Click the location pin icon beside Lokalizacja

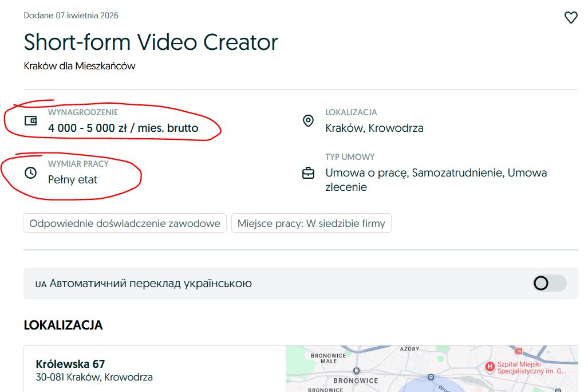pos(308,120)
